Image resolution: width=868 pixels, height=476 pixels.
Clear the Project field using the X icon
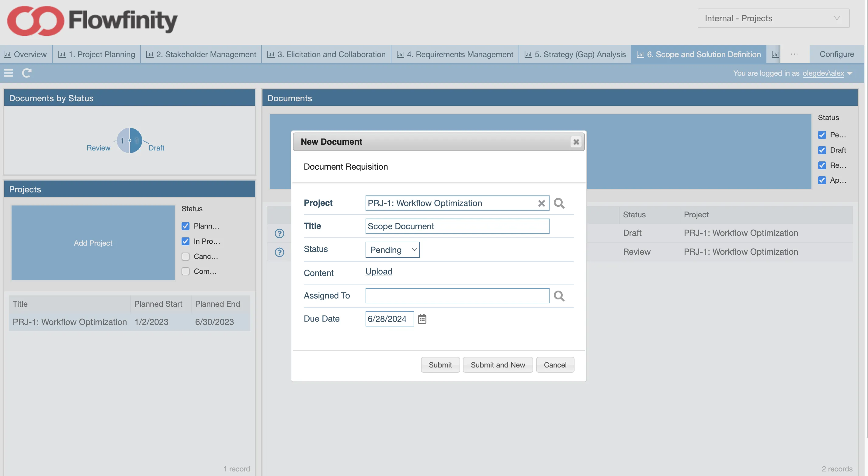pyautogui.click(x=541, y=203)
